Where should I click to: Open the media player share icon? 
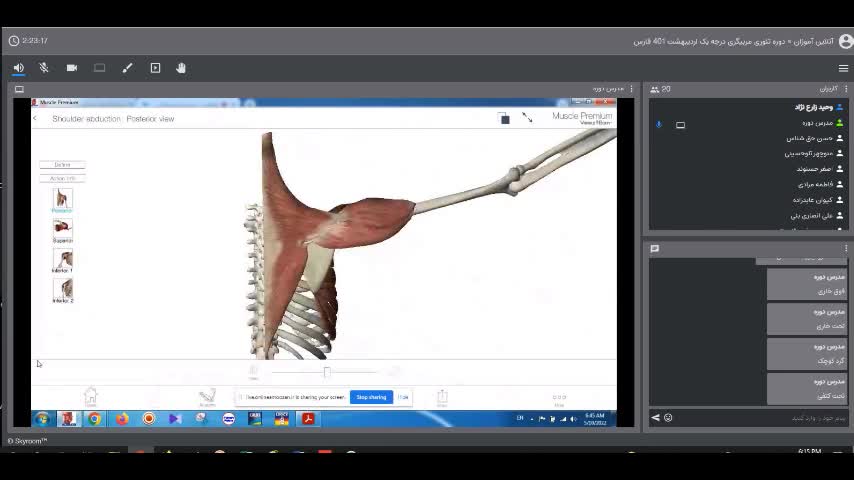(155, 68)
